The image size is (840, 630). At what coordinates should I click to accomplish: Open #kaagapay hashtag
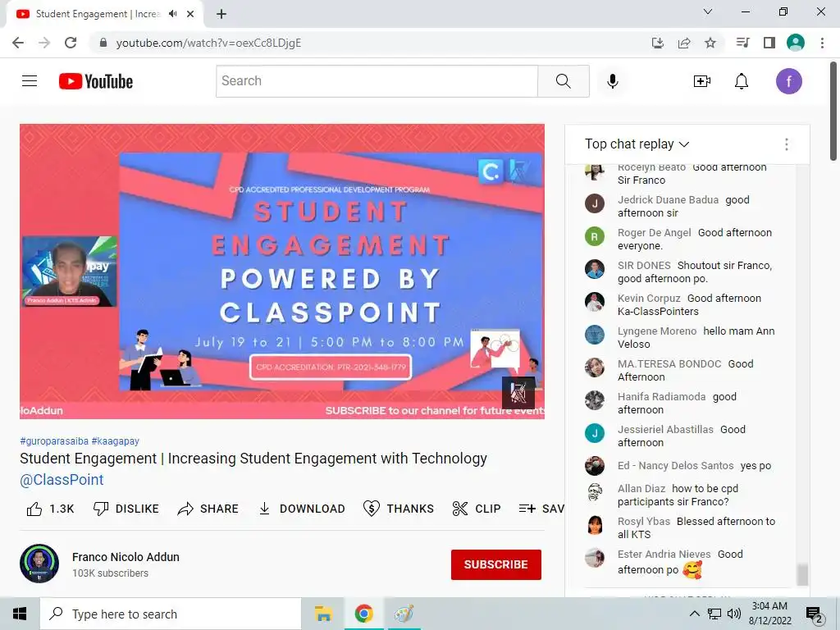115,441
